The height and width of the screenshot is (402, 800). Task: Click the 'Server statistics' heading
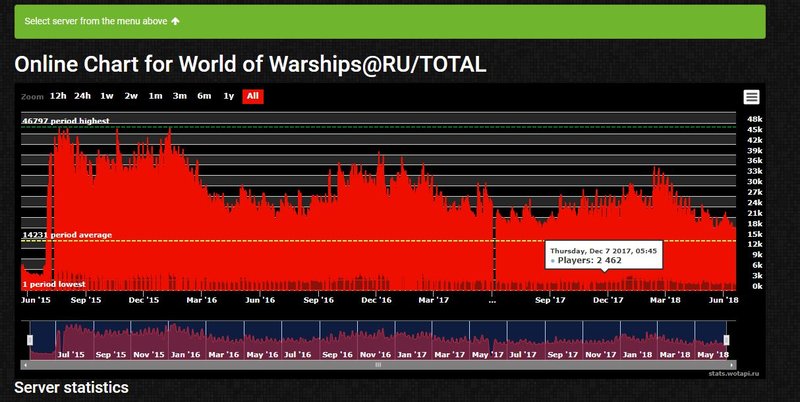(71, 388)
